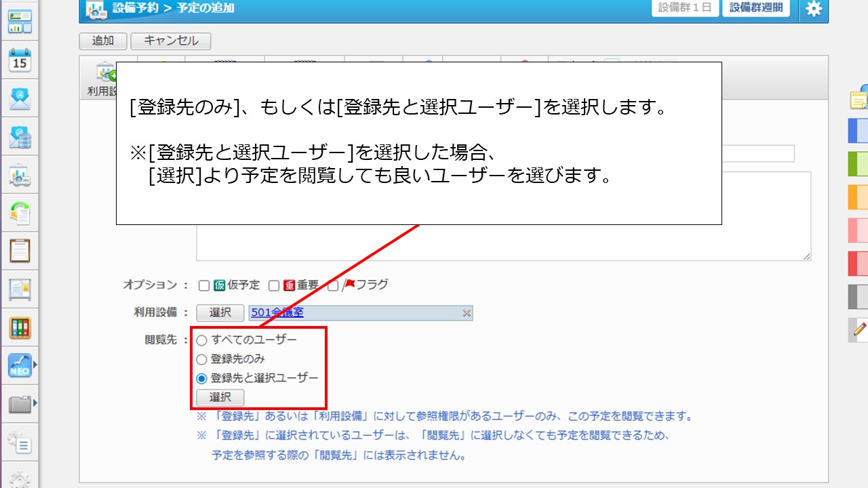Open the calendar icon showing 15

point(20,60)
